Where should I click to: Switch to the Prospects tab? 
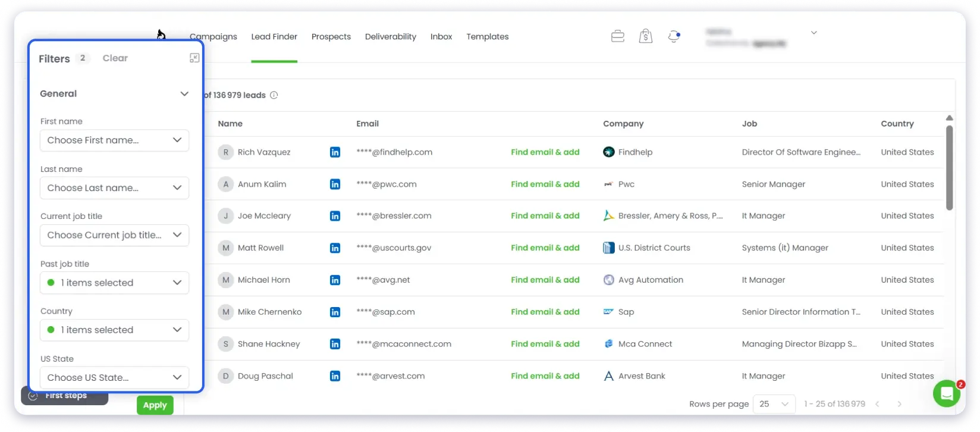(331, 37)
